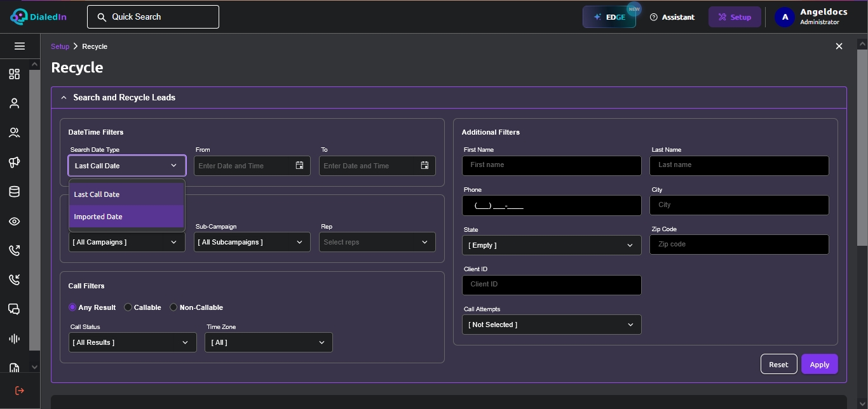Open the hamburger sidebar menu

[x=20, y=46]
